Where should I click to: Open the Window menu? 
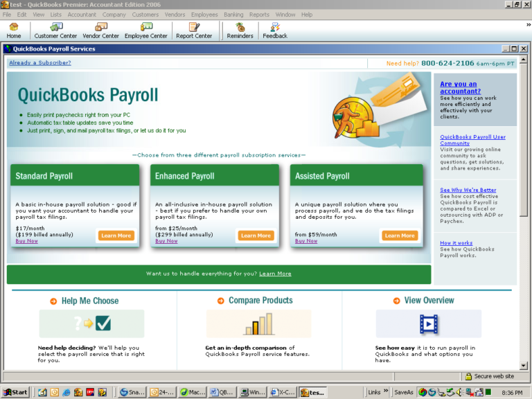pos(285,15)
